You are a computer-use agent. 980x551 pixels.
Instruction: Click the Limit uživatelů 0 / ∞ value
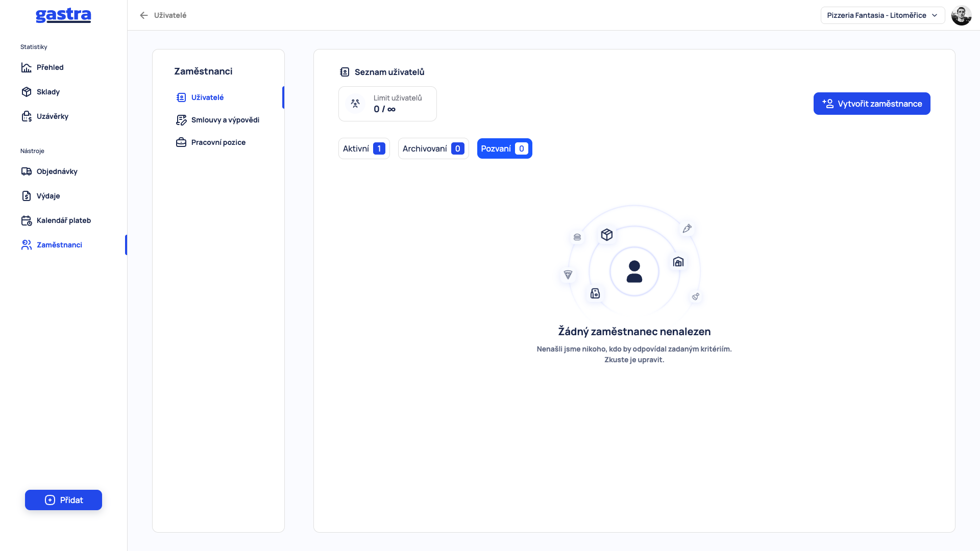coord(384,109)
